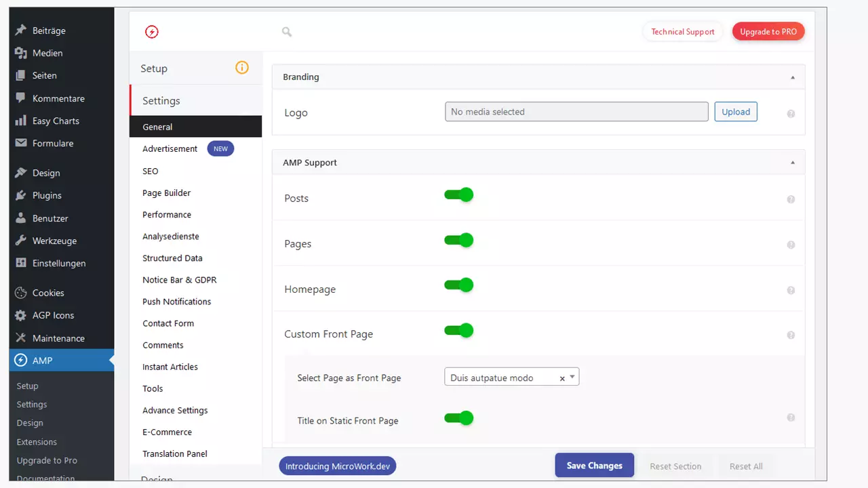Click the Beiträge pin icon
Viewport: 868px width, 488px height.
(21, 30)
